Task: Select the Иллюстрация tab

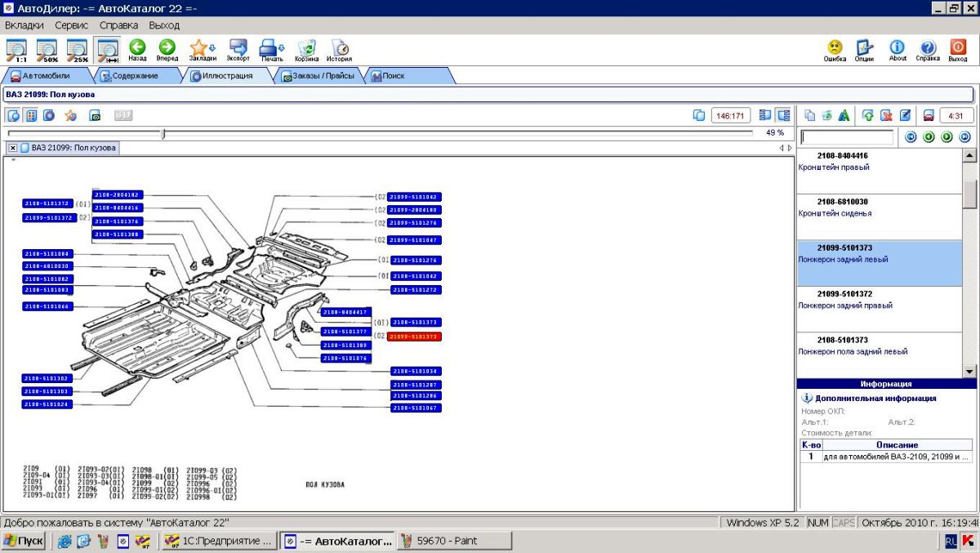Action: click(x=227, y=76)
